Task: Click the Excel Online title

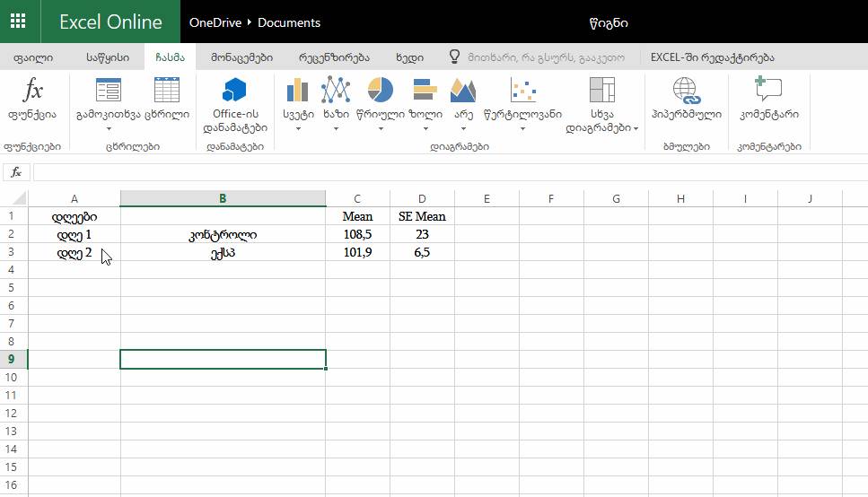Action: 110,22
